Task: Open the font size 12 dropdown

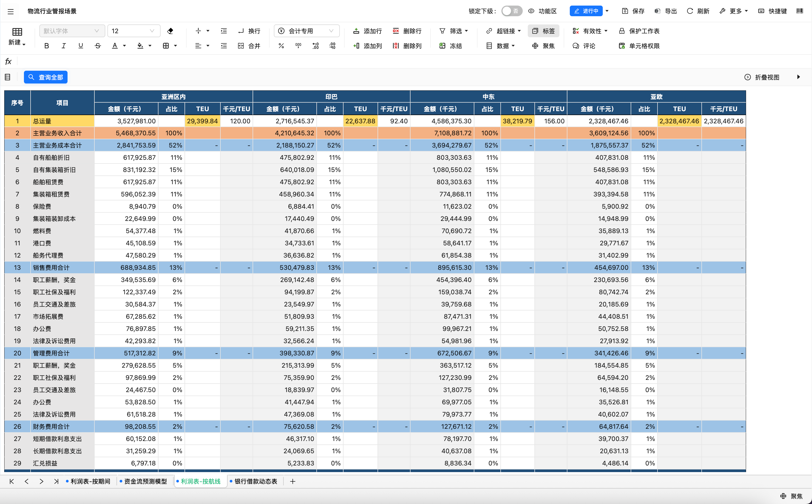Action: click(133, 31)
